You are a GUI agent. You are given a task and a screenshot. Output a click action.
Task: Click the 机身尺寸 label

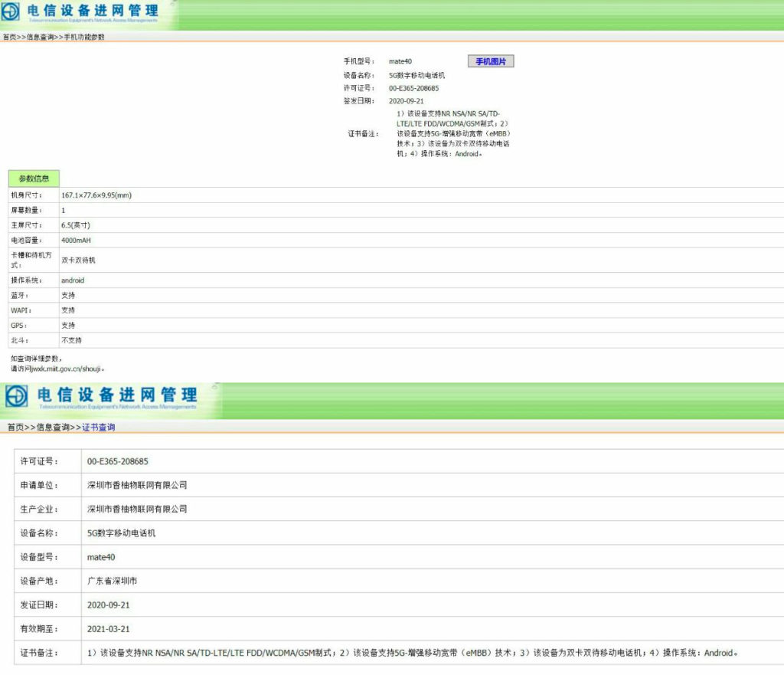[27, 195]
